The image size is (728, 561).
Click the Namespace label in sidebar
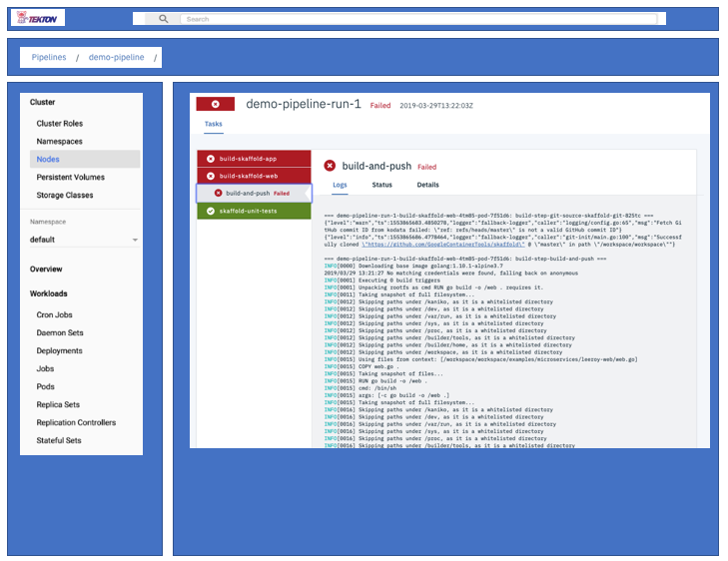pyautogui.click(x=48, y=222)
